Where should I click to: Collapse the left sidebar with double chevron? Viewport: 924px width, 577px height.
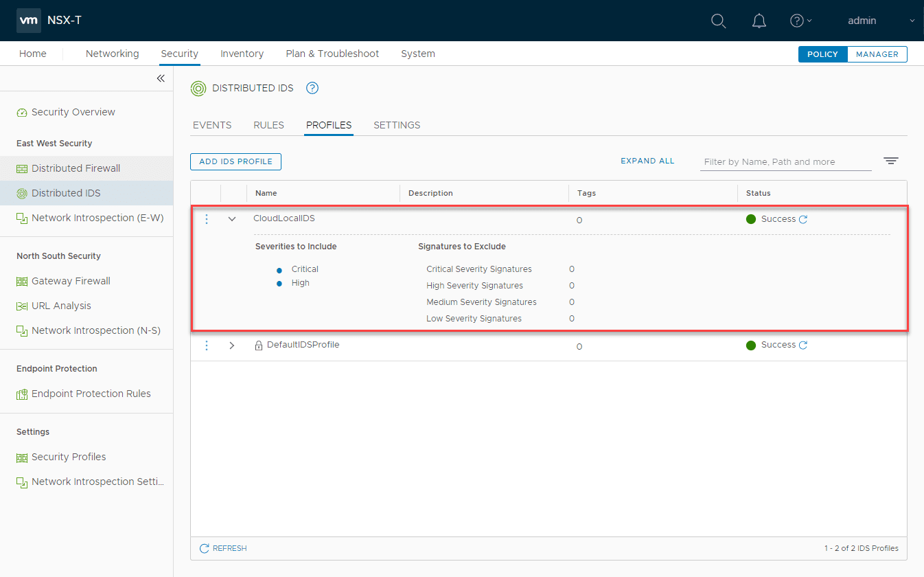click(161, 78)
